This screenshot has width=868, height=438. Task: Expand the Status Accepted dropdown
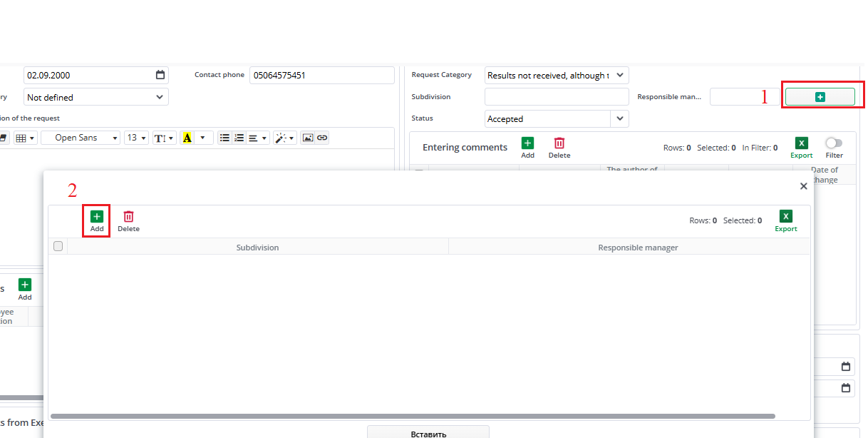(619, 118)
